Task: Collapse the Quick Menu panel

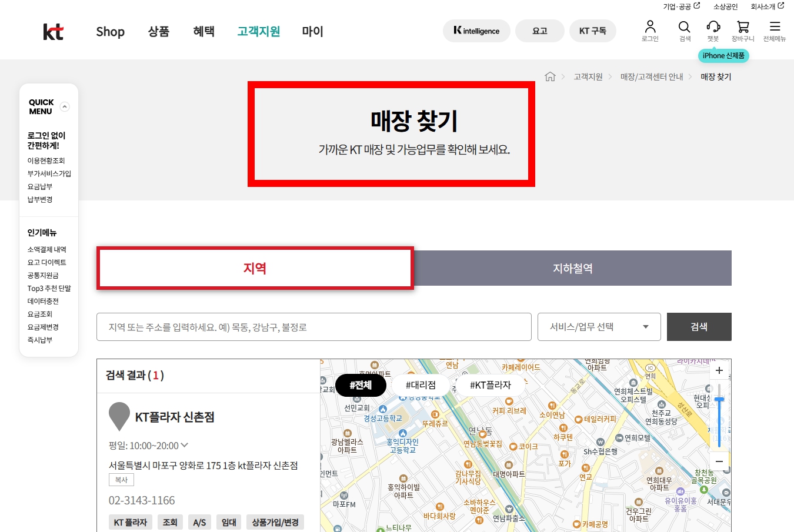Action: tap(65, 106)
